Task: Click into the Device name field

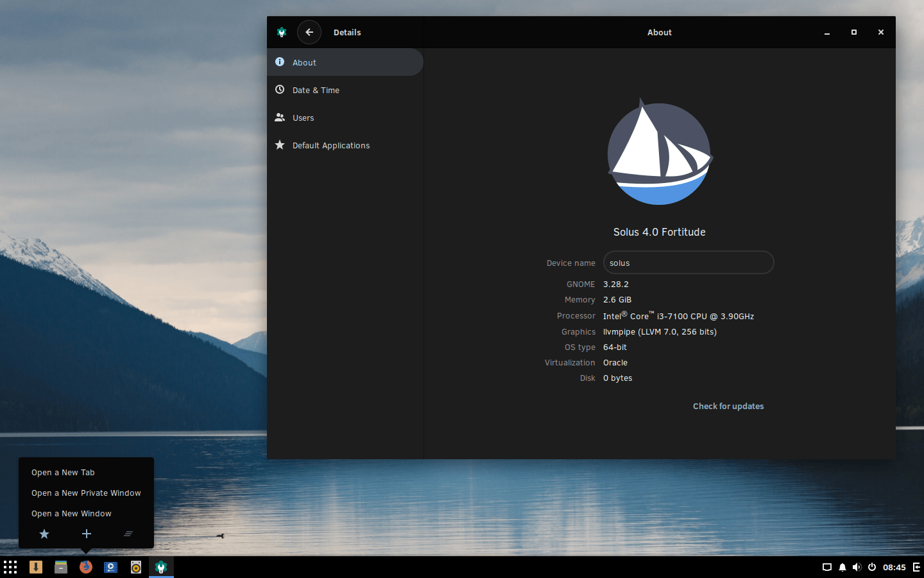Action: click(689, 263)
